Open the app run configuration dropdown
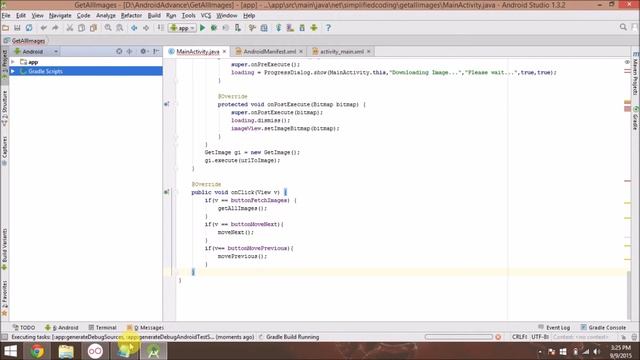The width and height of the screenshot is (640, 360). pos(182,28)
